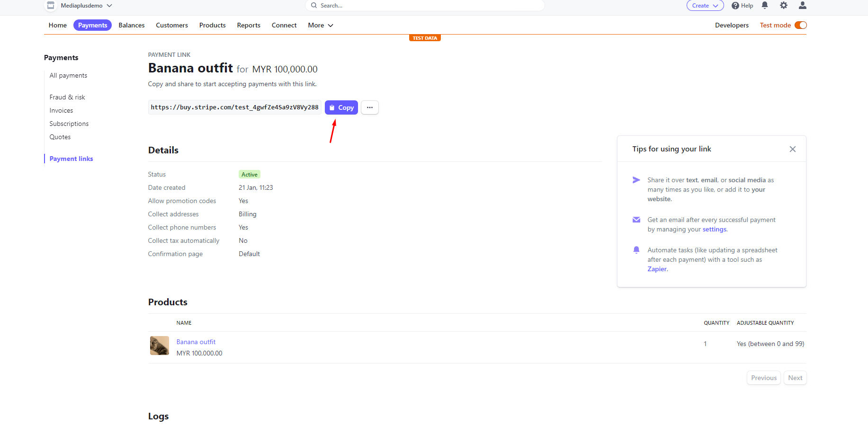
Task: Open the Customers tab
Action: (x=172, y=25)
